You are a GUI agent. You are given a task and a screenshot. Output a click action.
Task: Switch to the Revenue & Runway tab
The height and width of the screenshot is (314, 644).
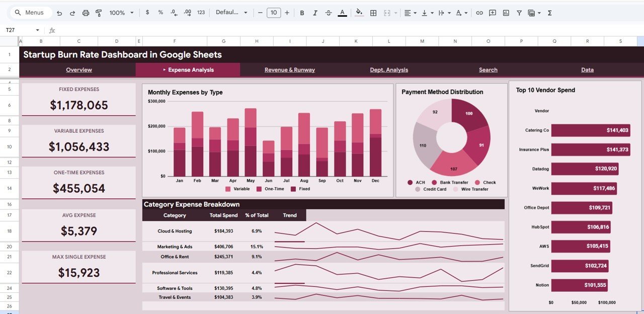coord(290,70)
